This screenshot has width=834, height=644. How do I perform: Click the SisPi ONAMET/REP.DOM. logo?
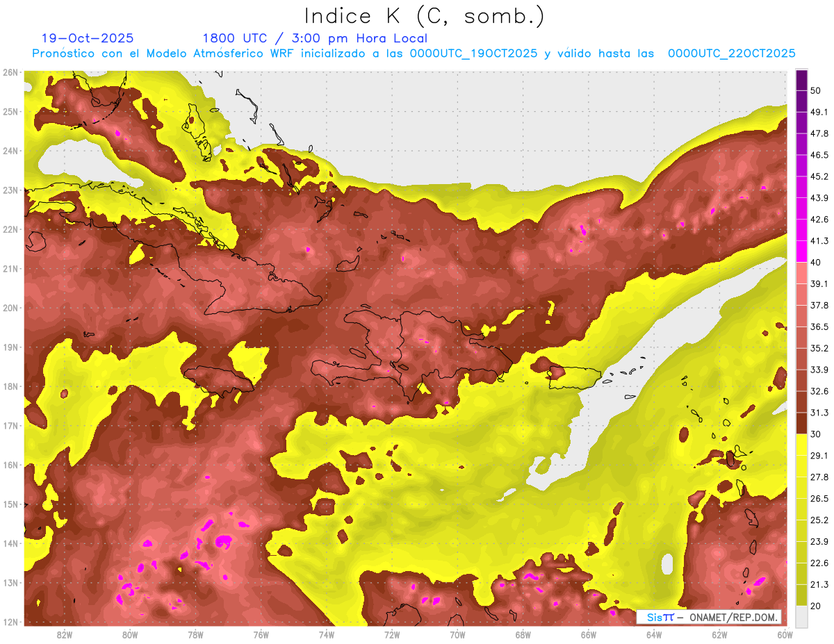coord(708,617)
